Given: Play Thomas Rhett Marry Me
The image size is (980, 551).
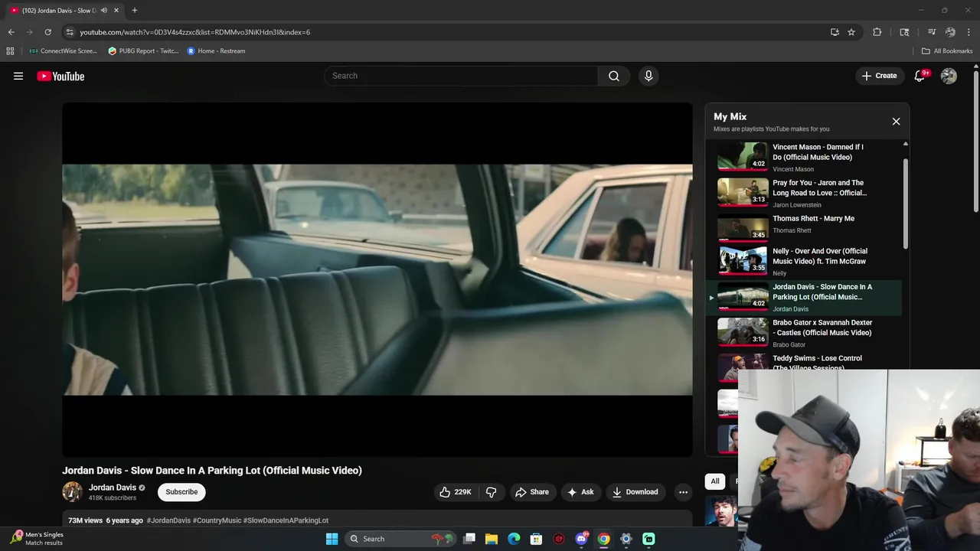Looking at the screenshot, I should point(802,228).
